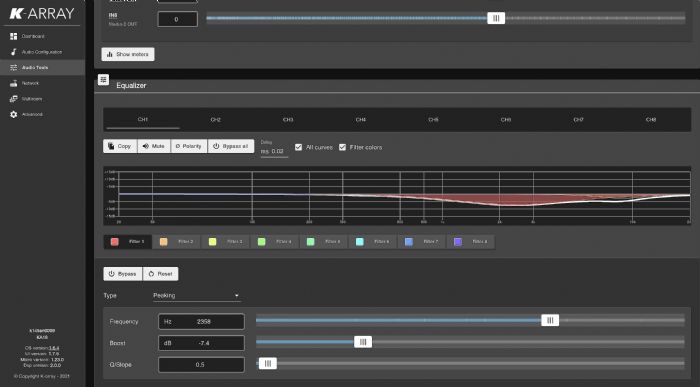
Task: Mute channel CH1
Action: 154,146
